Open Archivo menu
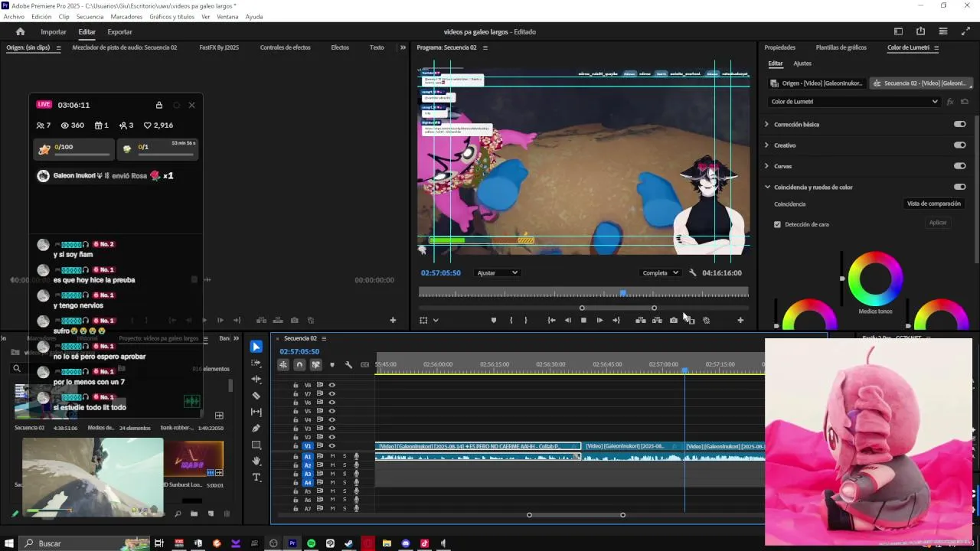The image size is (980, 551). click(14, 16)
